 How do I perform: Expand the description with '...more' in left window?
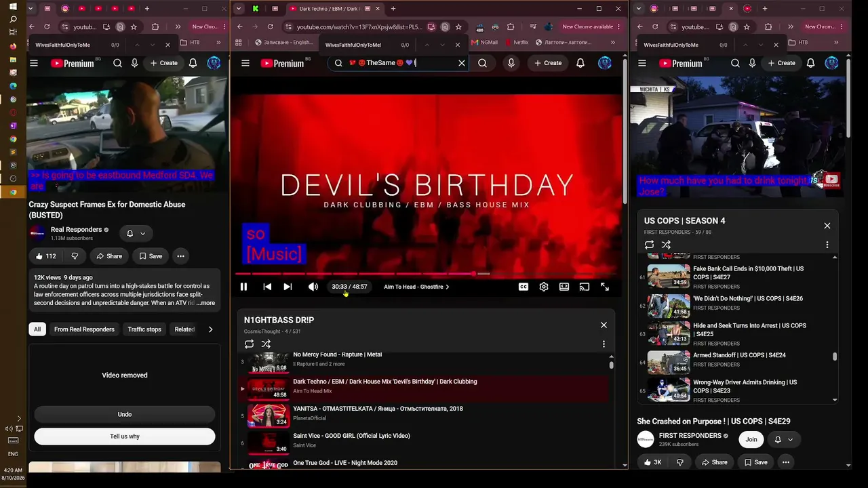point(205,303)
